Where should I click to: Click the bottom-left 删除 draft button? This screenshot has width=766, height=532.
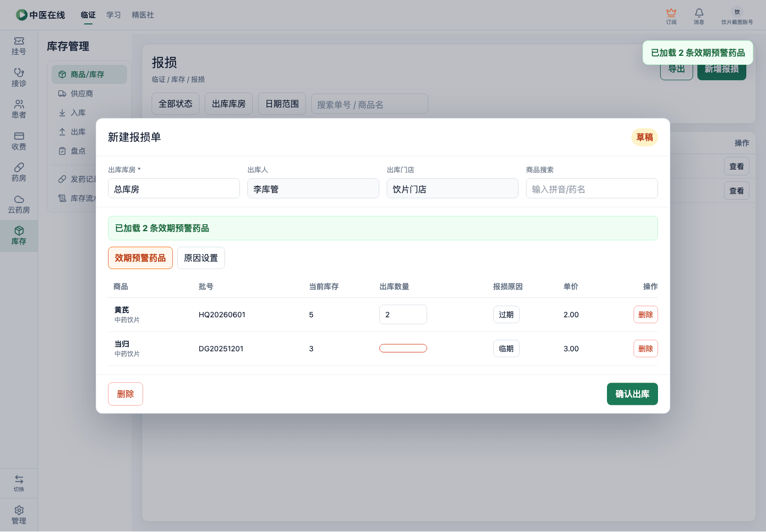tap(126, 394)
